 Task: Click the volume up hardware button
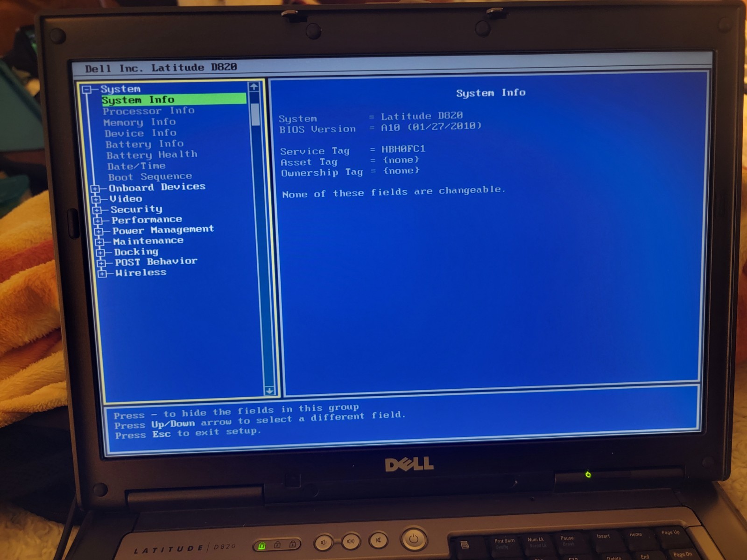click(x=351, y=541)
